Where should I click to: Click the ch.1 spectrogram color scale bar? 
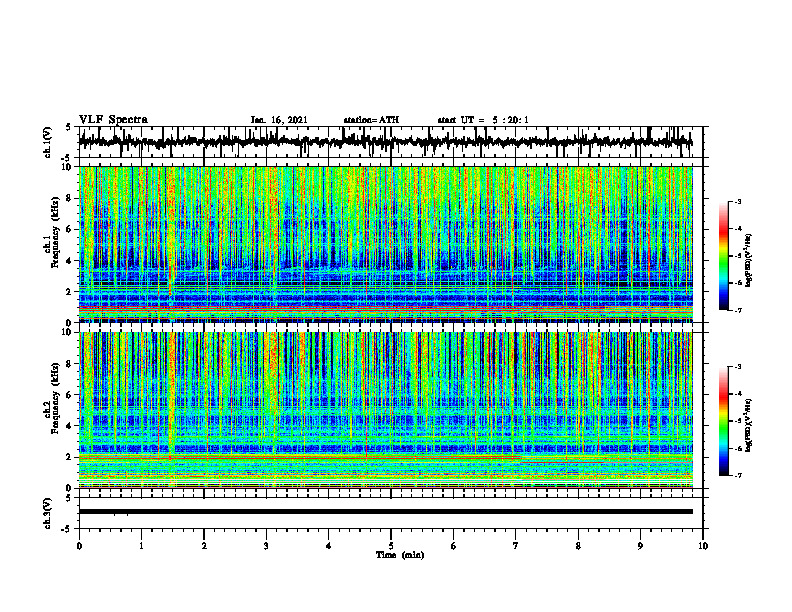click(x=723, y=256)
